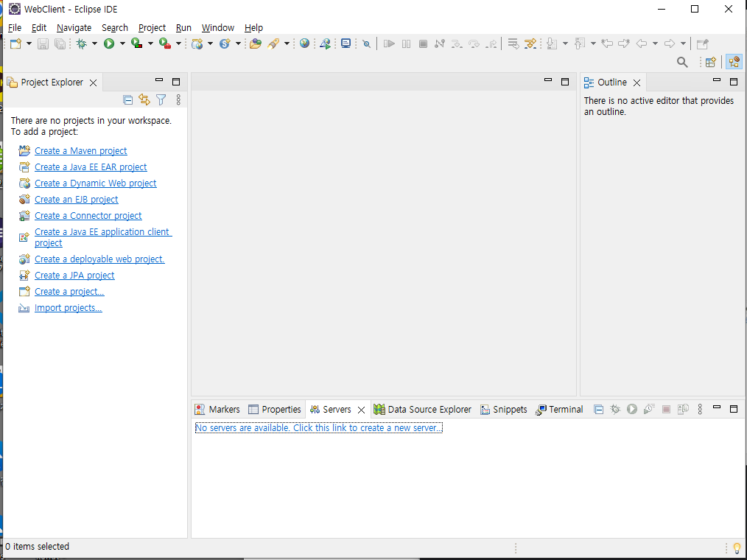The height and width of the screenshot is (560, 747).
Task: Click the Step Over icon
Action: pos(474,44)
